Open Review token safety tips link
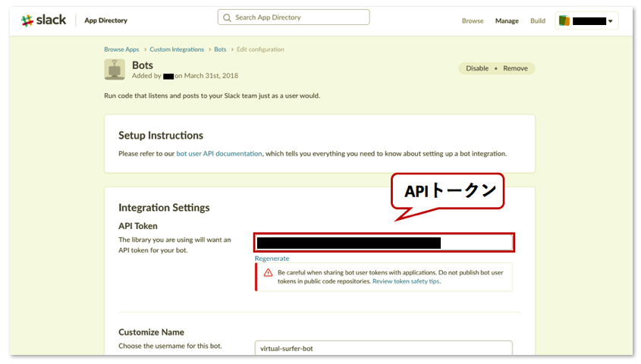 click(406, 281)
